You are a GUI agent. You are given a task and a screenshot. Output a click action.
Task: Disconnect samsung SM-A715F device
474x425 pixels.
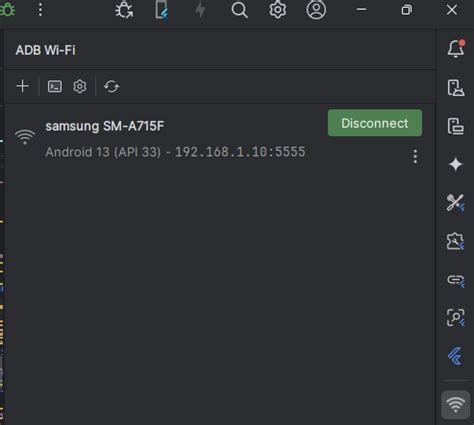click(x=375, y=123)
